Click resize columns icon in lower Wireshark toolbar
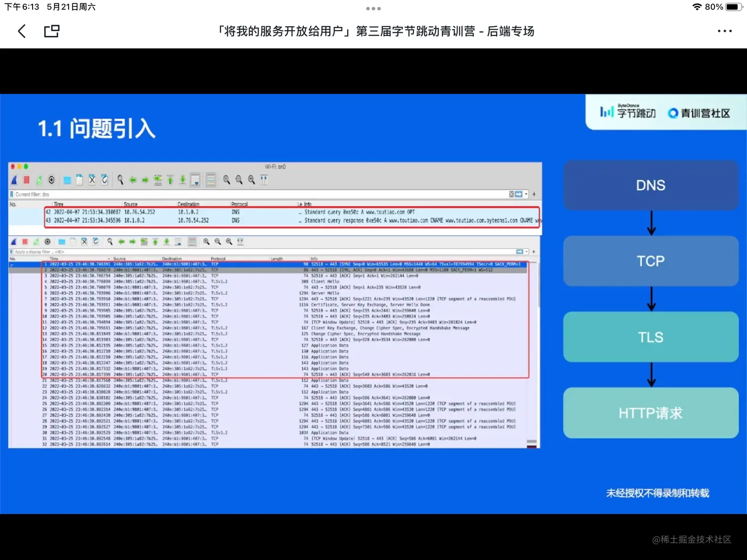Screen dimensions: 747x560 coord(240,241)
